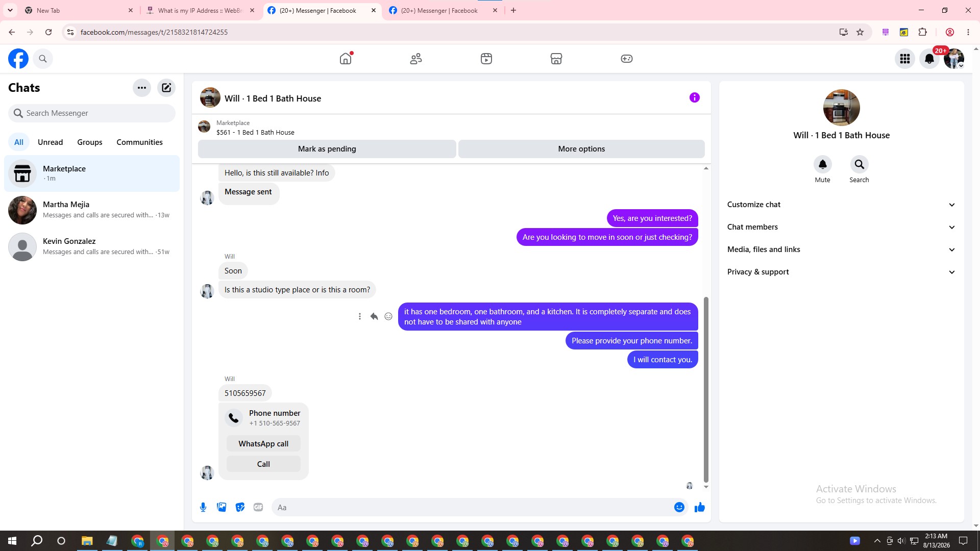The width and height of the screenshot is (980, 551).
Task: Open Windows taskbar search
Action: 37,541
